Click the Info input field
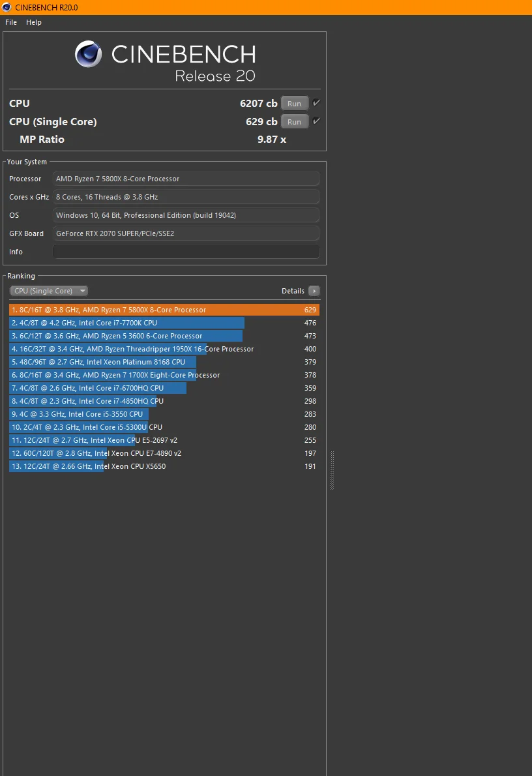532x776 pixels. pyautogui.click(x=186, y=252)
